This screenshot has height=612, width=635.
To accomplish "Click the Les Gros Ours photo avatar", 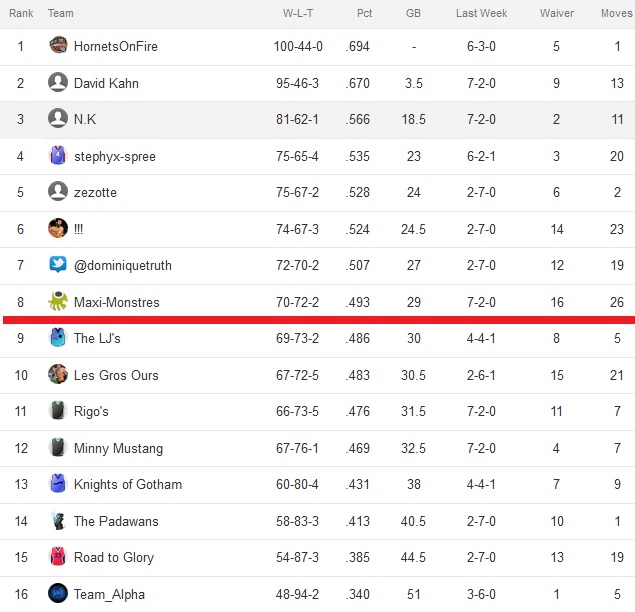I will (58, 374).
